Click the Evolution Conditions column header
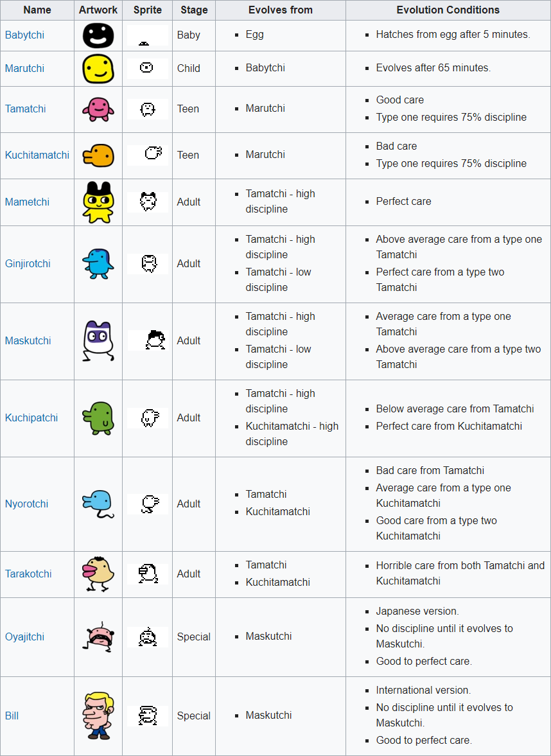The image size is (551, 756). pyautogui.click(x=448, y=10)
